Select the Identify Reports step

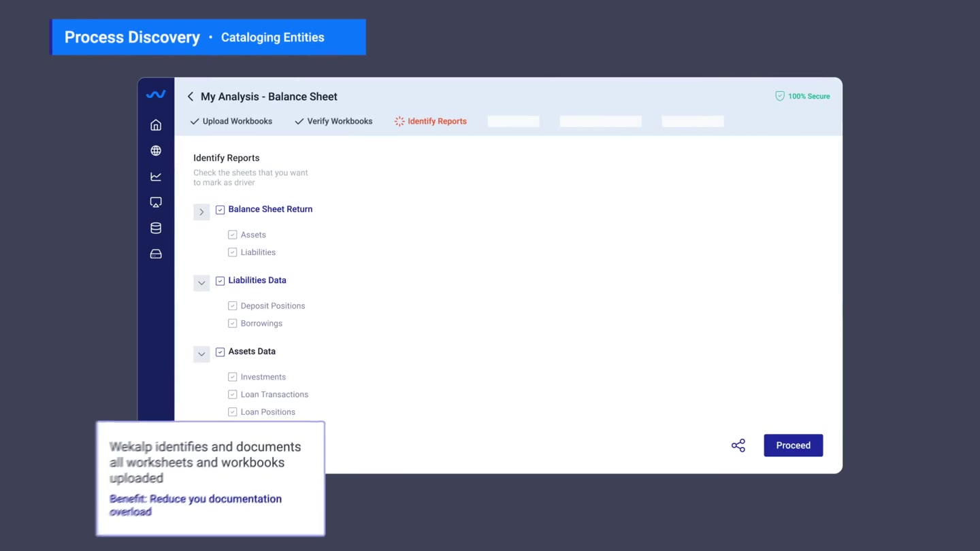coord(431,121)
